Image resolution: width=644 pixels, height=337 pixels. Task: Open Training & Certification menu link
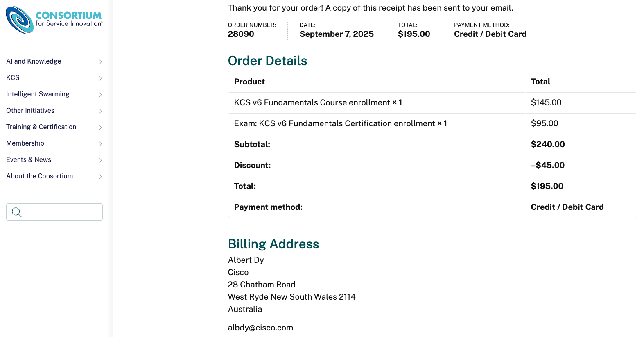[41, 127]
